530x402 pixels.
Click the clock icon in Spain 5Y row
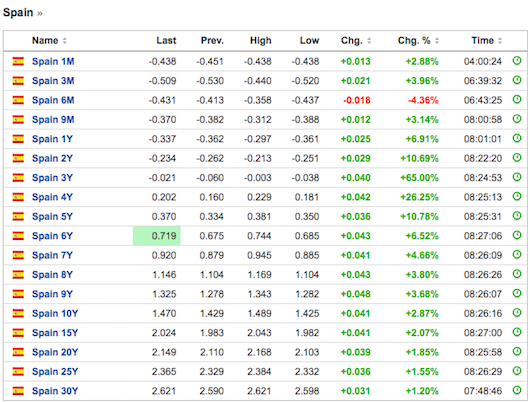pyautogui.click(x=517, y=216)
